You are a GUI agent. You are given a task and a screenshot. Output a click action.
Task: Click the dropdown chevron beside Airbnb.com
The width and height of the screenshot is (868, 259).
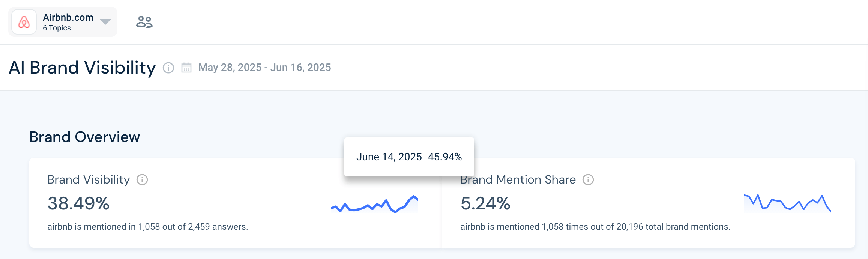pos(105,21)
